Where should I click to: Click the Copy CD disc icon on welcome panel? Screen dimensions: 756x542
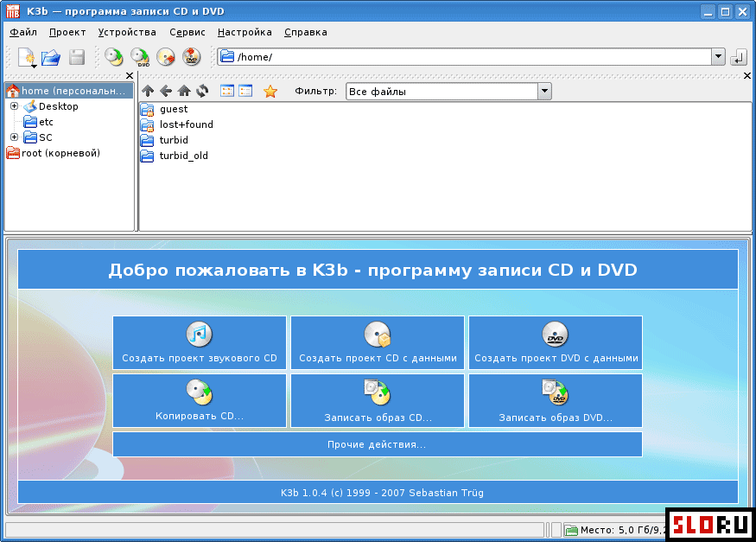pos(200,392)
